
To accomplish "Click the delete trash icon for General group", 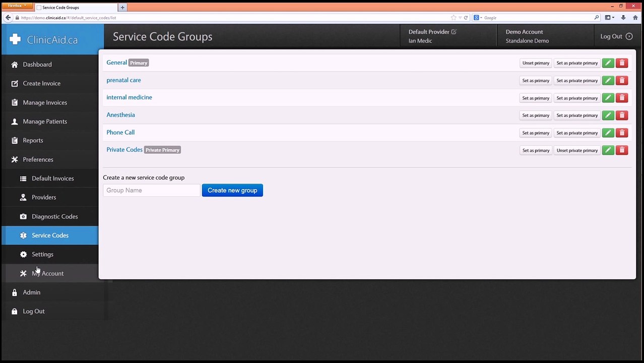I will pos(622,63).
